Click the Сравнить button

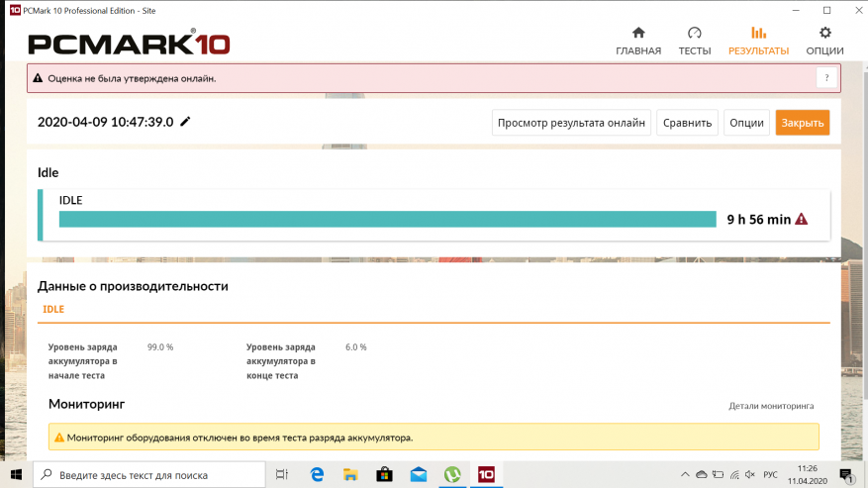click(687, 123)
